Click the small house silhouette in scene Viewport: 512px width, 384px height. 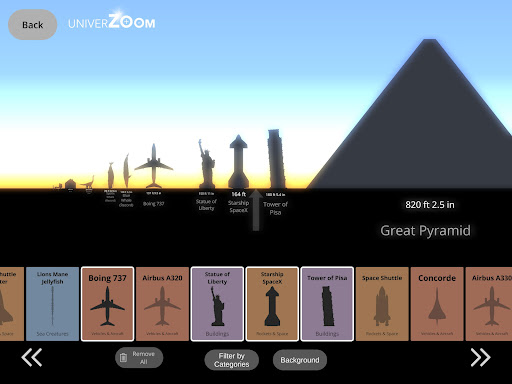(70, 184)
